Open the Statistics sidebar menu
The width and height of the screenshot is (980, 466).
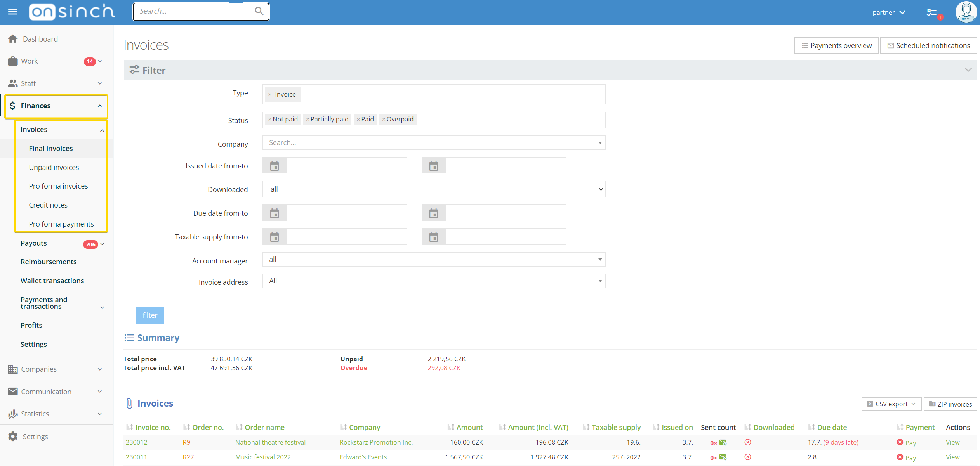pos(35,414)
